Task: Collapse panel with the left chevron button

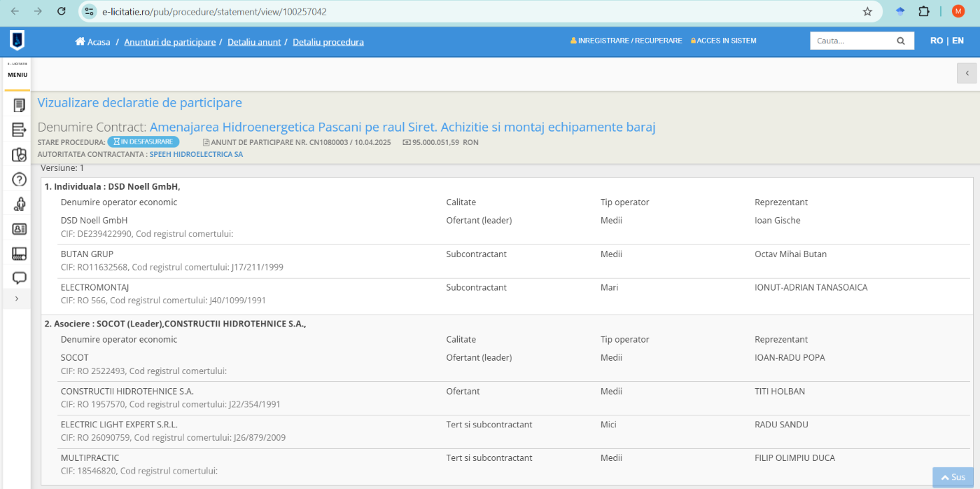Action: 967,73
